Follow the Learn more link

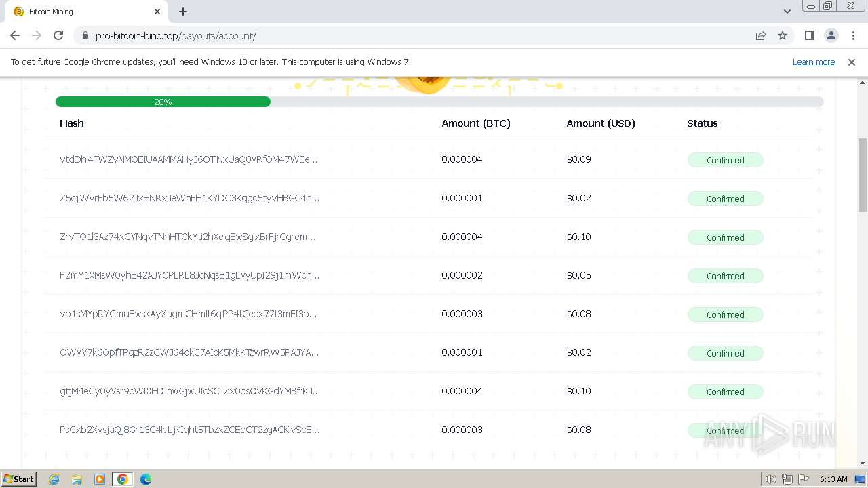click(x=814, y=62)
